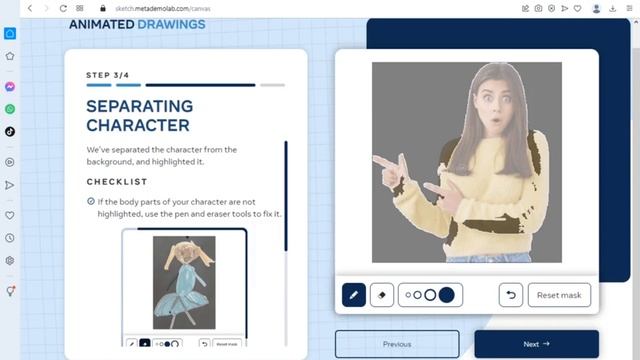Viewport: 640px width, 360px height.
Task: Click the address bar URL
Action: click(x=162, y=9)
